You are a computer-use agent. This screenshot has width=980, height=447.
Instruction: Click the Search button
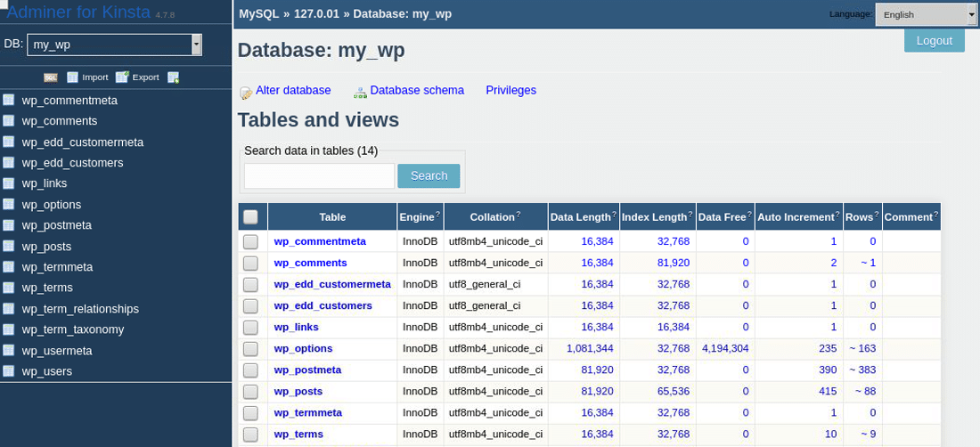pos(429,176)
